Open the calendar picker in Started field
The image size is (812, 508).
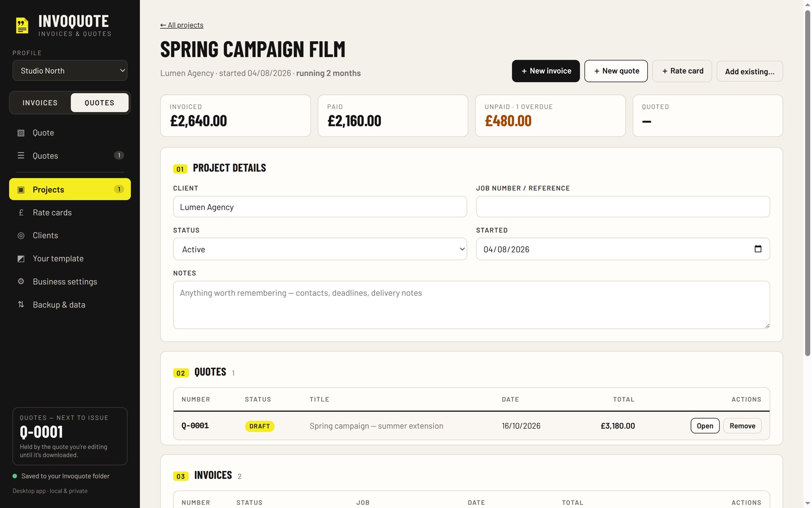point(758,249)
